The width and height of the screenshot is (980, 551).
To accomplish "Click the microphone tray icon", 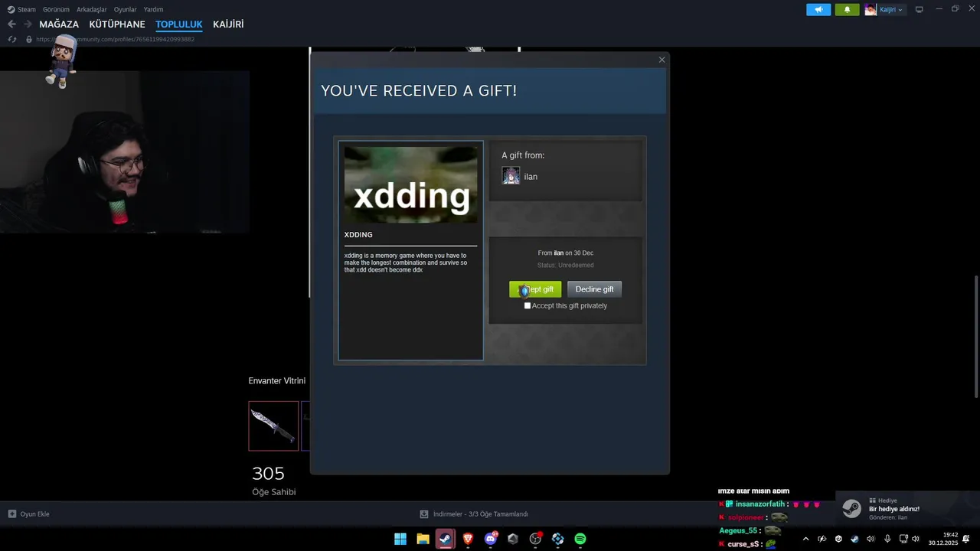I will pyautogui.click(x=887, y=539).
